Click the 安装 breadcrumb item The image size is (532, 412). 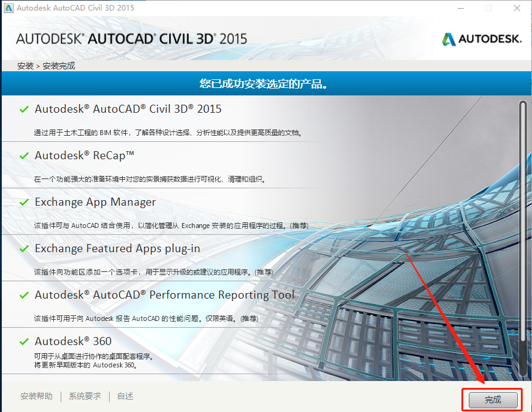coord(25,66)
